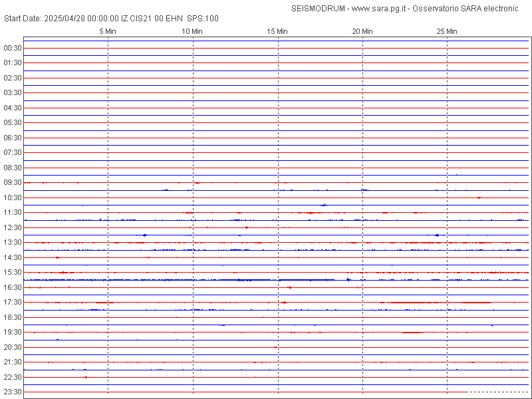The width and height of the screenshot is (532, 399).
Task: Click the 13:30 time label
Action: coord(13,242)
